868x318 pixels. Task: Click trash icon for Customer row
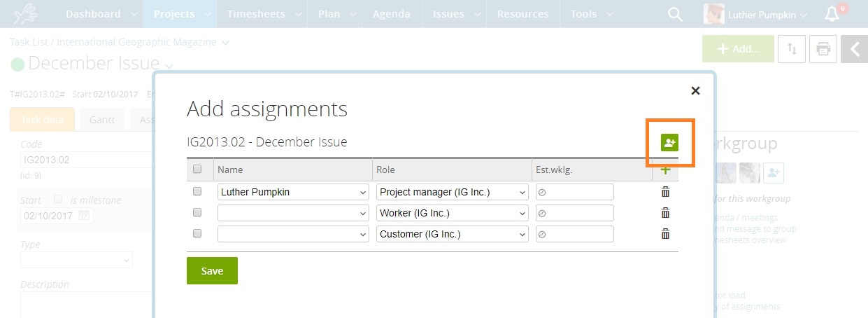[665, 234]
